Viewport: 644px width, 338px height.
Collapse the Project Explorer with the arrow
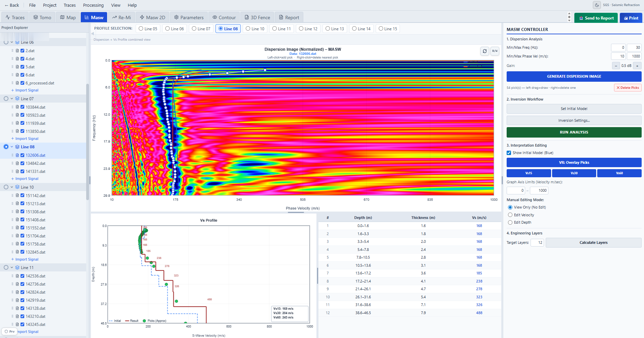93,34
